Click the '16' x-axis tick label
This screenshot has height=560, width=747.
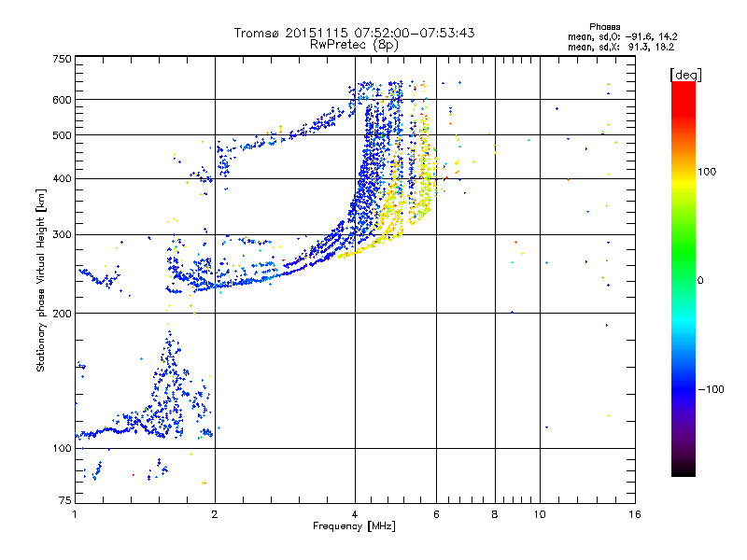point(635,514)
